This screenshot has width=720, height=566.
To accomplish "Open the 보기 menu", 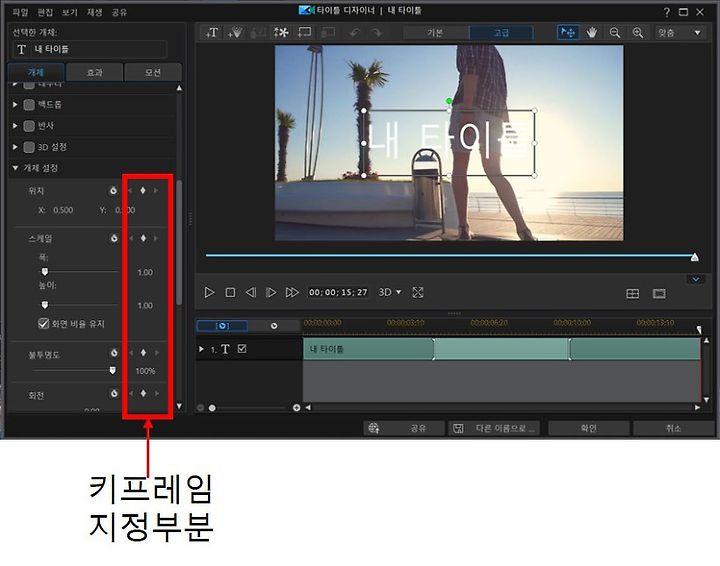I will (x=70, y=12).
